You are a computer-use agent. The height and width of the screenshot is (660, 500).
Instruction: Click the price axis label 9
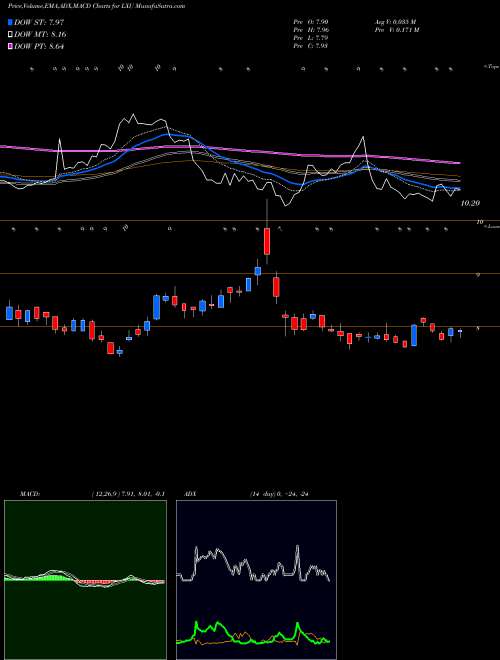tap(478, 274)
